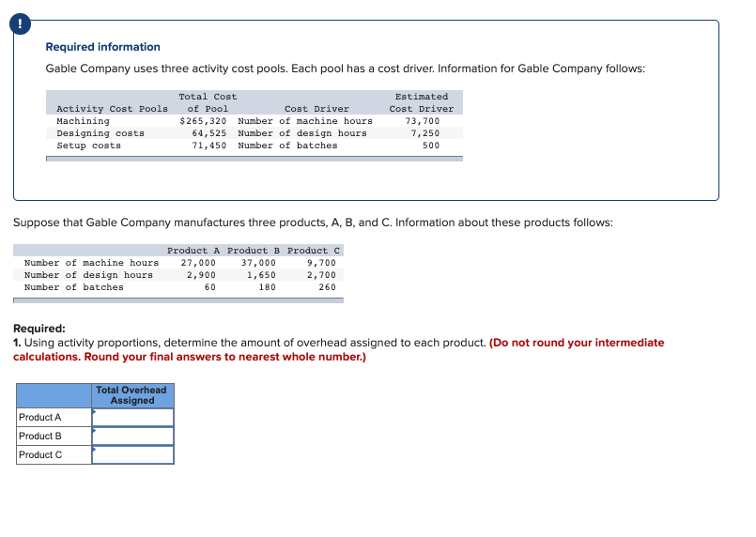Click Product C machine hours '9,700'
The image size is (756, 537).
tap(321, 263)
